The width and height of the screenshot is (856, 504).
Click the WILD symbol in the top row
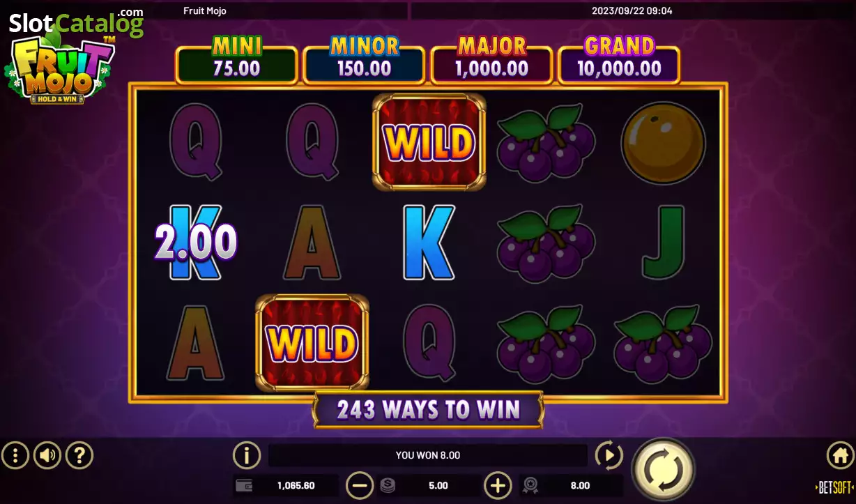click(429, 142)
